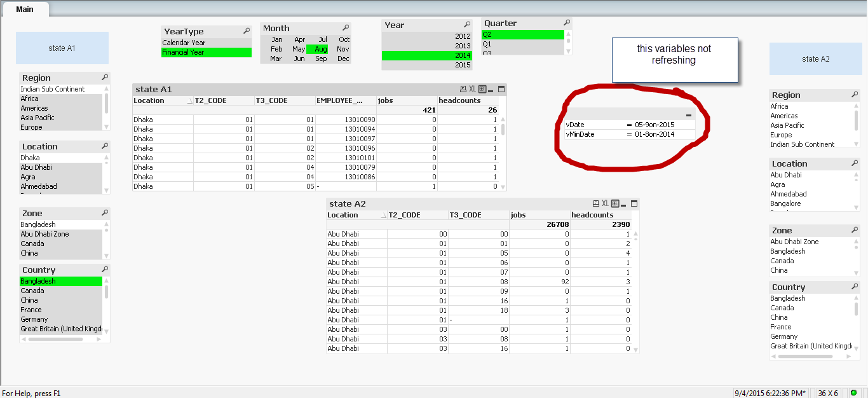
Task: Sort state A2 table by headcounts header
Action: [x=600, y=215]
